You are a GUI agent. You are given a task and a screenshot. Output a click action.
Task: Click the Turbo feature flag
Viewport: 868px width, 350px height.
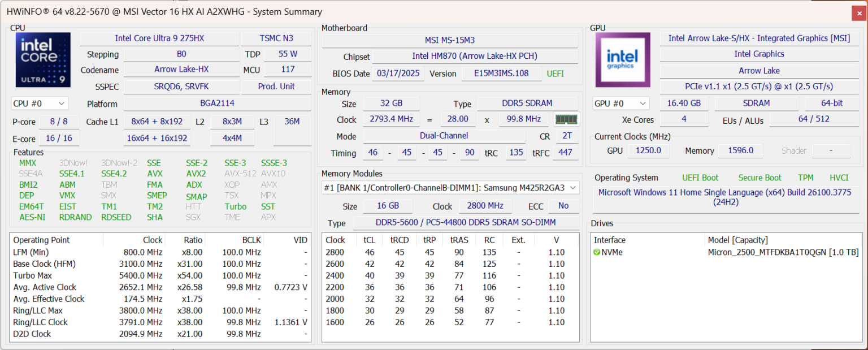click(236, 206)
